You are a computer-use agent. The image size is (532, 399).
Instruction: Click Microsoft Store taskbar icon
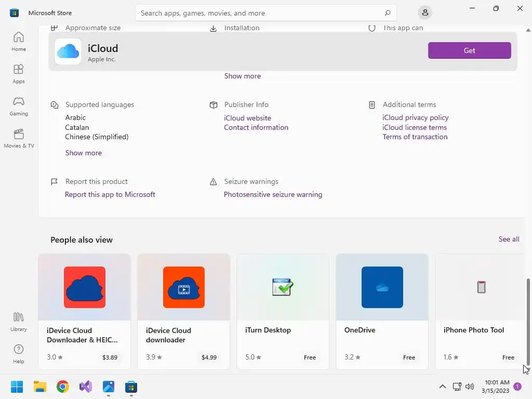(x=131, y=387)
